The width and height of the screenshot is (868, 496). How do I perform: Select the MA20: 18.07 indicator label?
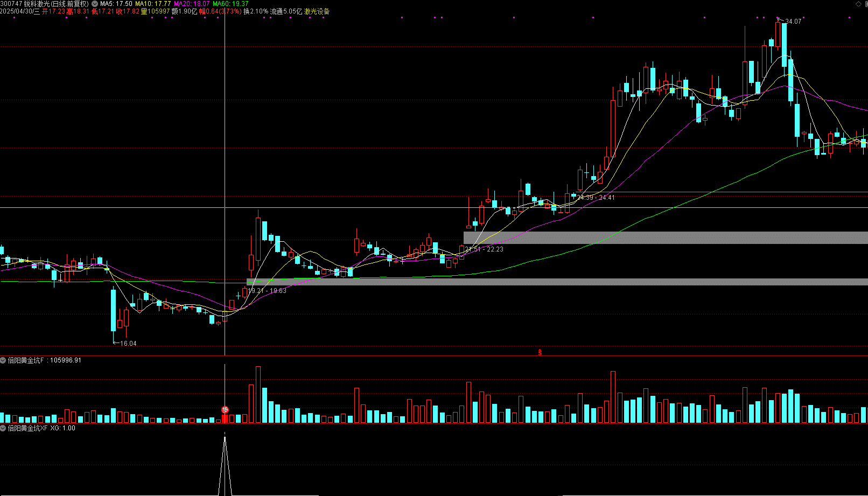[191, 4]
